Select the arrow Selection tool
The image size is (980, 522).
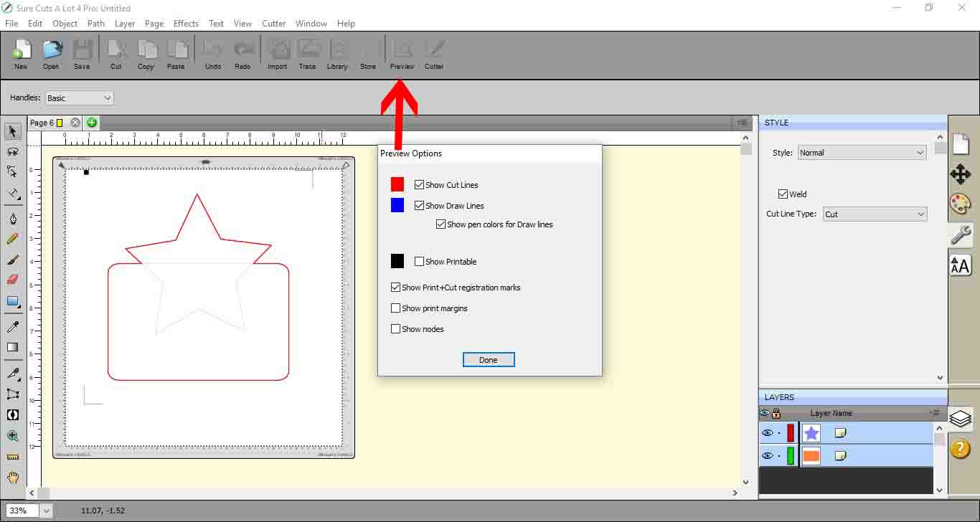[12, 131]
